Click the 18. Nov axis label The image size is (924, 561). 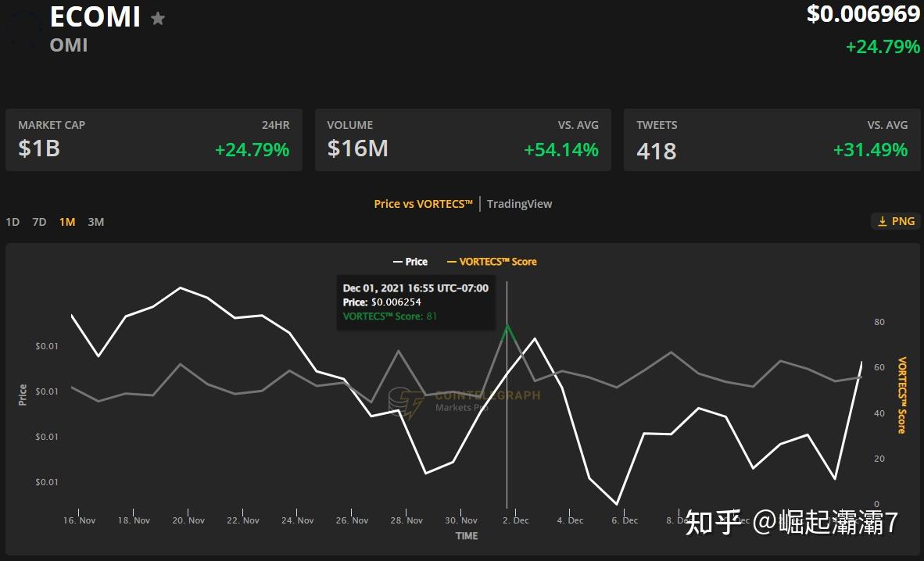pos(134,520)
